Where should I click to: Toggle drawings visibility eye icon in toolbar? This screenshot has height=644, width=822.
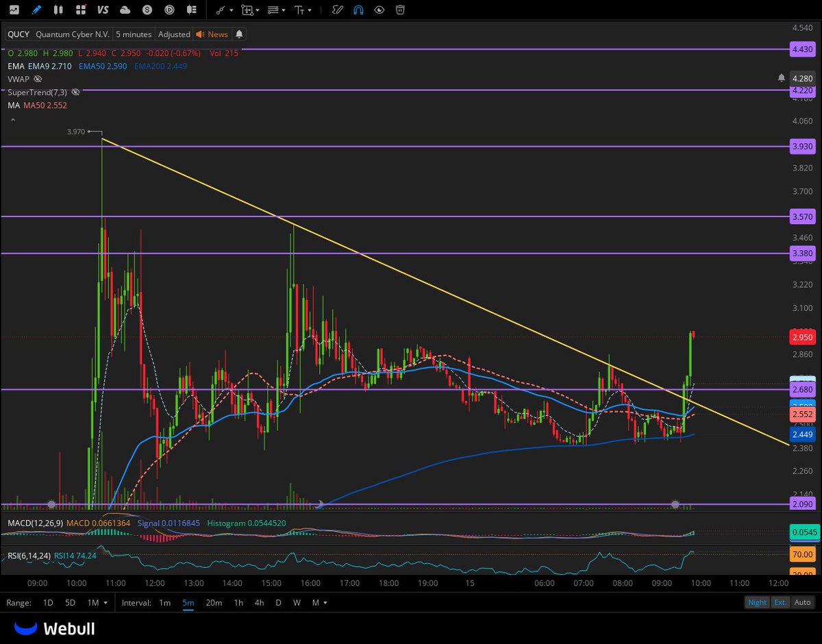click(379, 10)
